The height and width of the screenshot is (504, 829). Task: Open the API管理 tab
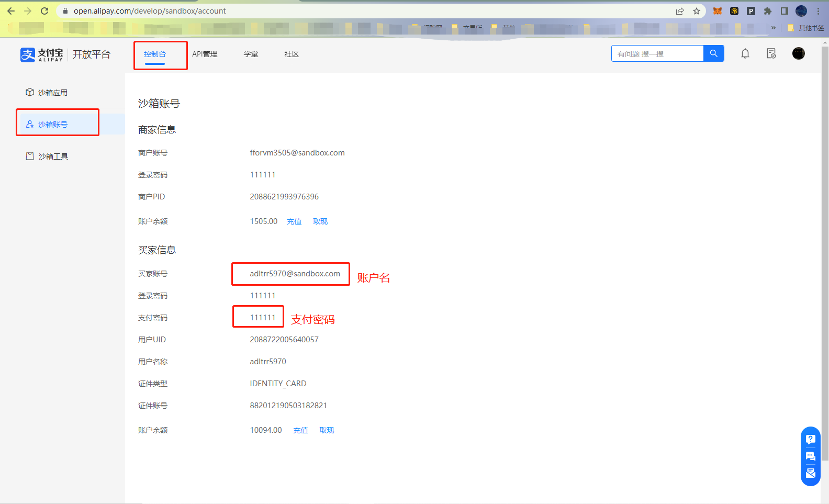click(x=205, y=54)
